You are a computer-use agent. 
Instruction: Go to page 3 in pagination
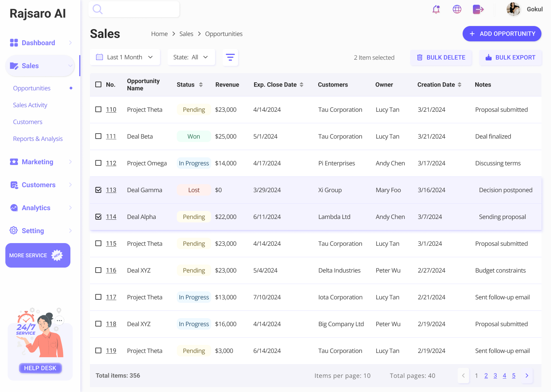click(x=495, y=376)
